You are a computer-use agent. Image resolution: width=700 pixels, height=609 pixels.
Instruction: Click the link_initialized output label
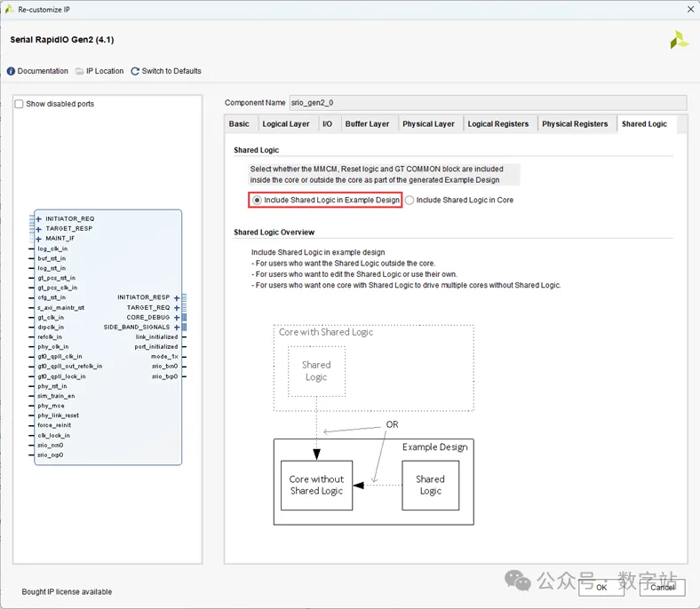pyautogui.click(x=156, y=337)
